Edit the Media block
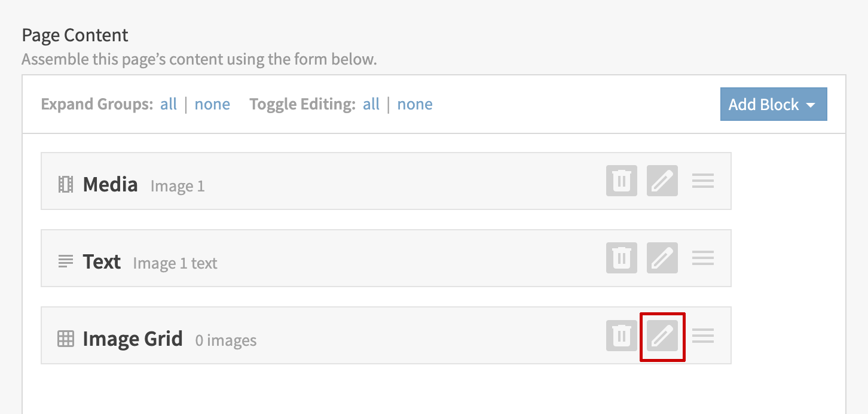868x414 pixels. pos(662,181)
